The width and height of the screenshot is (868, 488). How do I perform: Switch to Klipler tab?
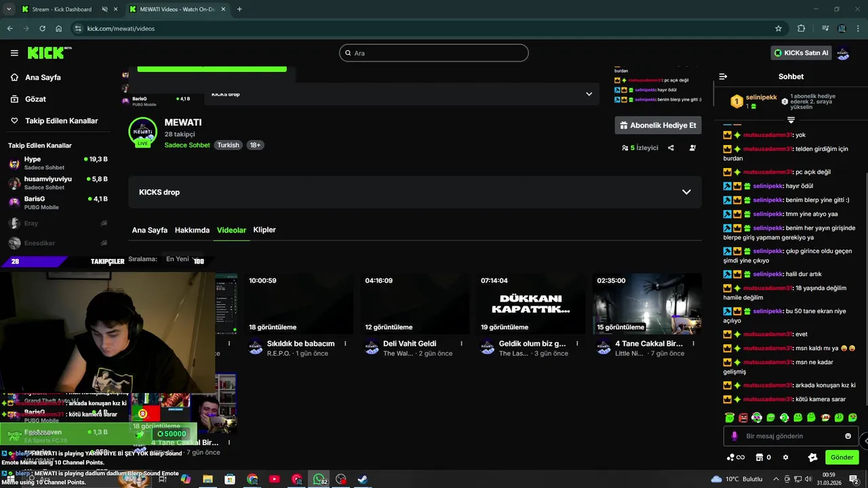(264, 230)
